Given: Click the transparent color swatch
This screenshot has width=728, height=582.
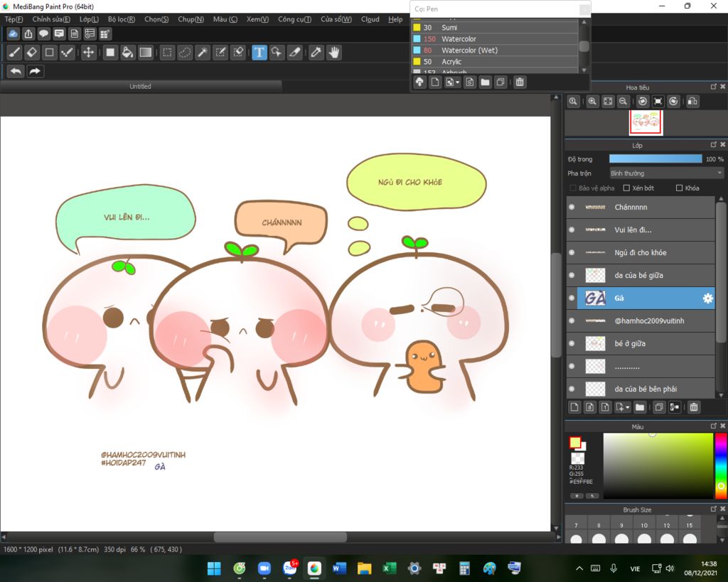Looking at the screenshot, I should [577, 458].
